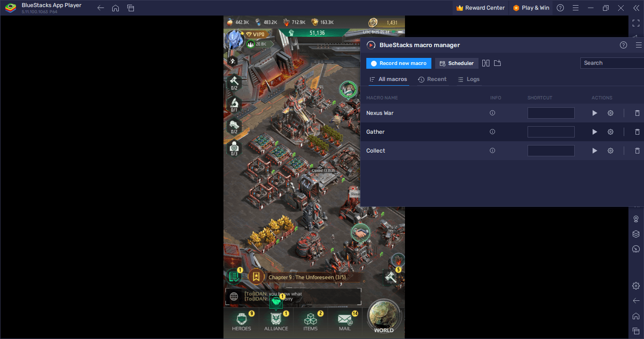Click BlueStacks title bar help icon
This screenshot has height=339, width=644.
560,8
